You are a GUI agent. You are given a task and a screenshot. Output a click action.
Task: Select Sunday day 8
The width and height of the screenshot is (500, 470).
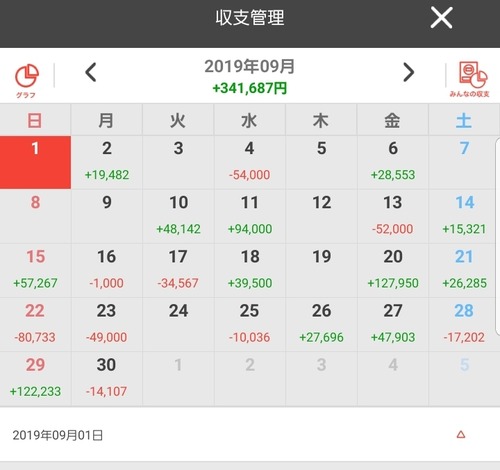point(35,216)
